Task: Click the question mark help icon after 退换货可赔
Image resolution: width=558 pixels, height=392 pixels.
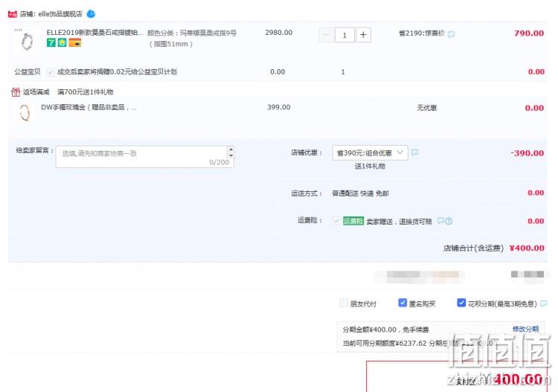Action: point(449,221)
